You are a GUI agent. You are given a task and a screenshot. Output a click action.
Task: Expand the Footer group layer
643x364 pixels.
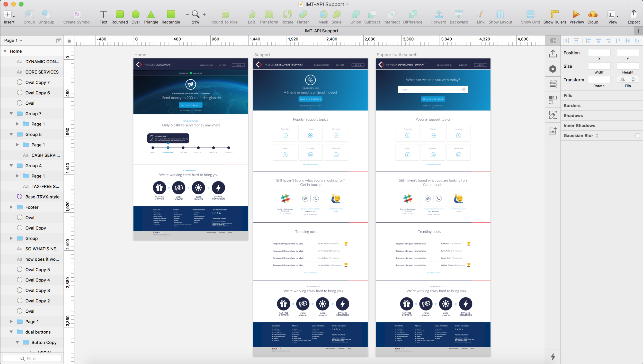pyautogui.click(x=11, y=207)
